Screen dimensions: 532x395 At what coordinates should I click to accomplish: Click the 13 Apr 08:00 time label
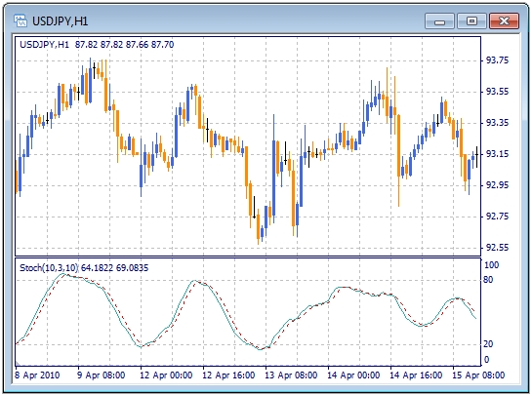[291, 375]
